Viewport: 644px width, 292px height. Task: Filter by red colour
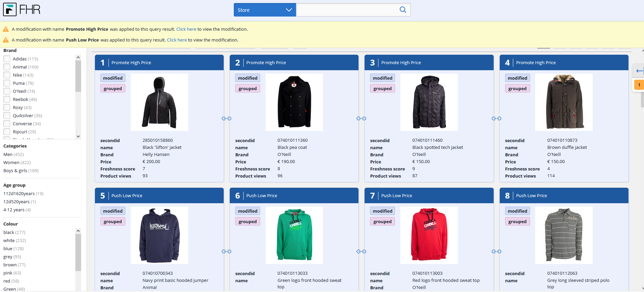tap(11, 281)
